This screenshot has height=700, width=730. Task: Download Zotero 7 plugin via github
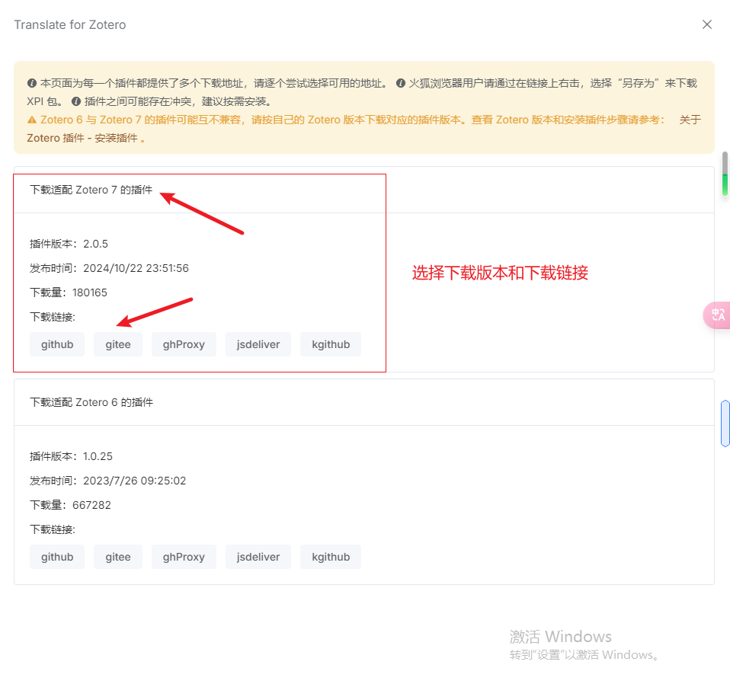click(57, 344)
